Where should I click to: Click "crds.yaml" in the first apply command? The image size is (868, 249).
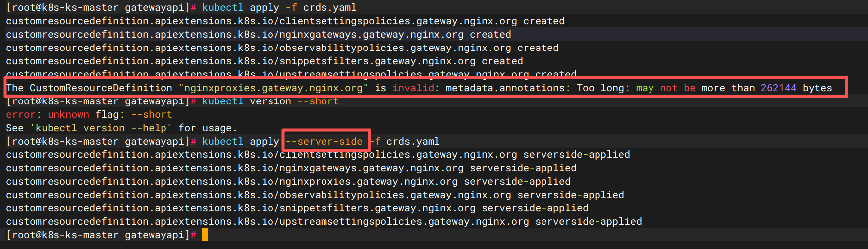[x=329, y=7]
